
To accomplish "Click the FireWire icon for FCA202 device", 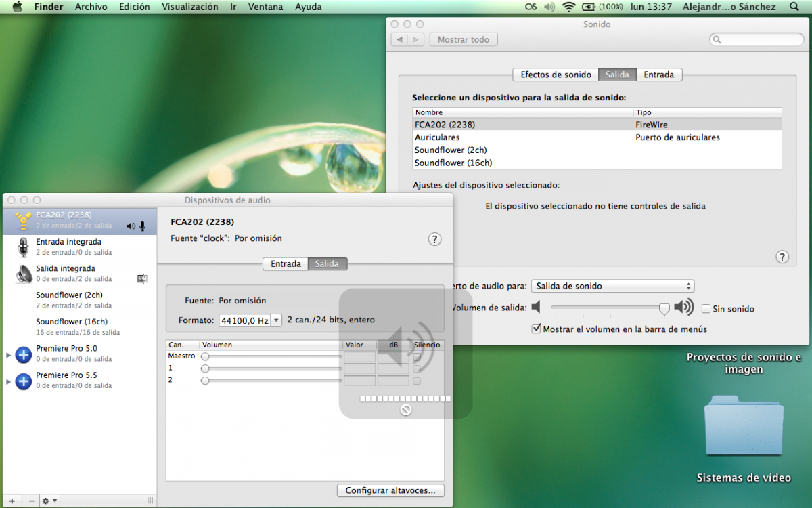I will [x=24, y=220].
